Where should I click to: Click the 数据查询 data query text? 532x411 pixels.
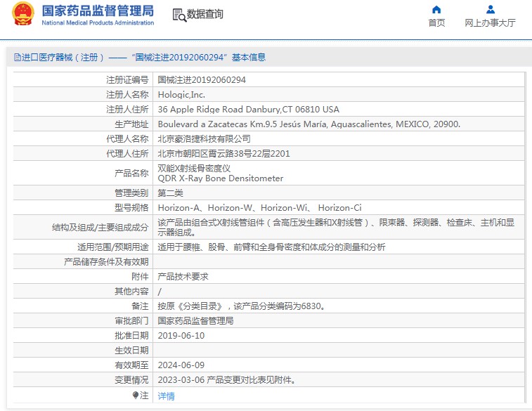(x=205, y=14)
